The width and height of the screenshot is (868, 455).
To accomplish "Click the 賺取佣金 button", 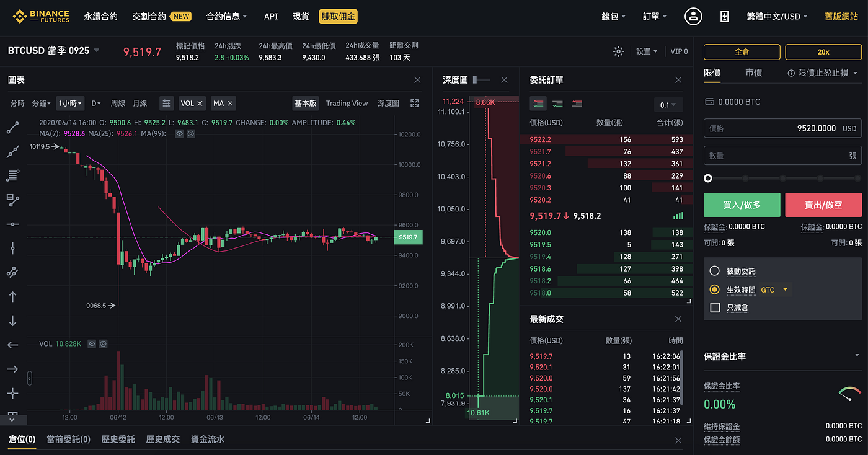I will point(338,17).
